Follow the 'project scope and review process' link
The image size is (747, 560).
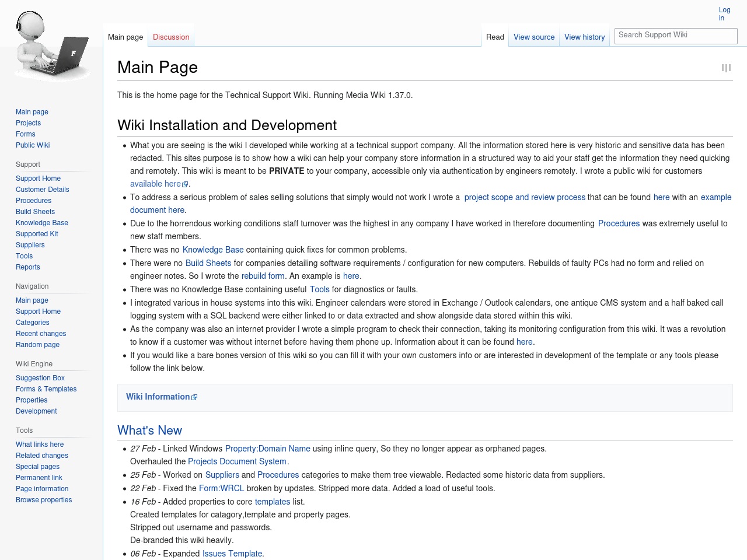point(525,197)
